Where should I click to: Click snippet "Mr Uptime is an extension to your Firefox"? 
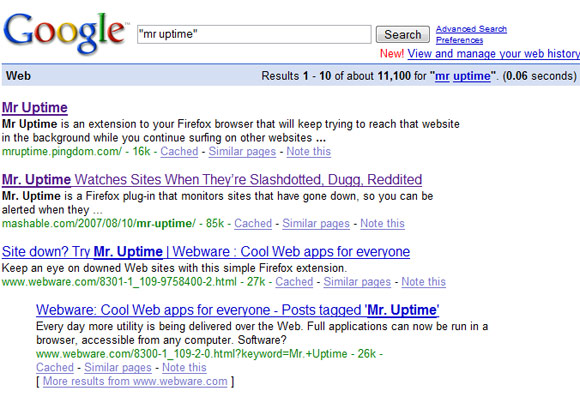coord(231,131)
